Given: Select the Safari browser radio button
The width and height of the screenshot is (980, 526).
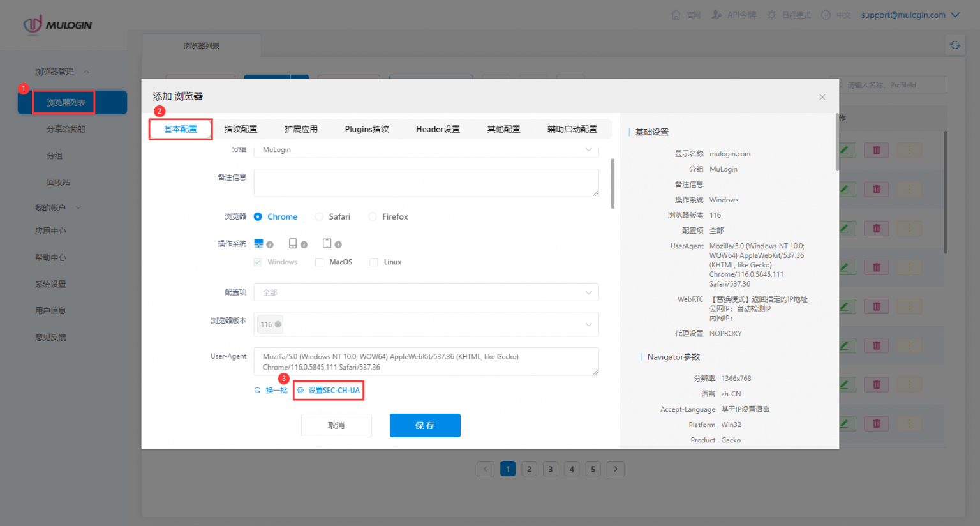Looking at the screenshot, I should point(319,216).
